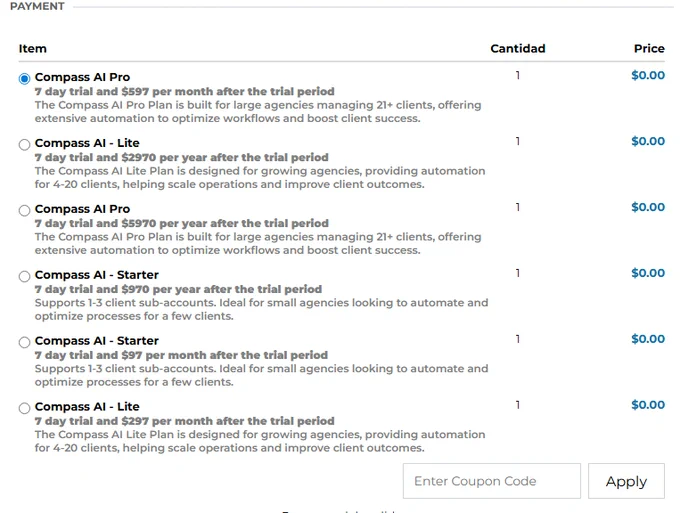Click the Price column header

point(649,49)
